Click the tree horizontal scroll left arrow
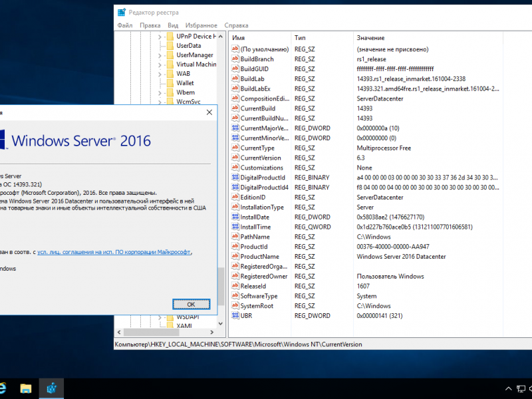 tap(119, 332)
